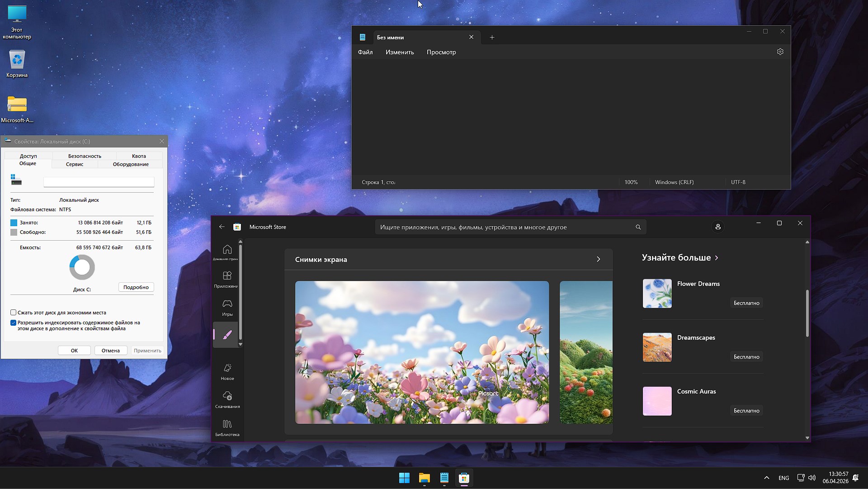Open Notepad from the taskbar

click(x=444, y=478)
